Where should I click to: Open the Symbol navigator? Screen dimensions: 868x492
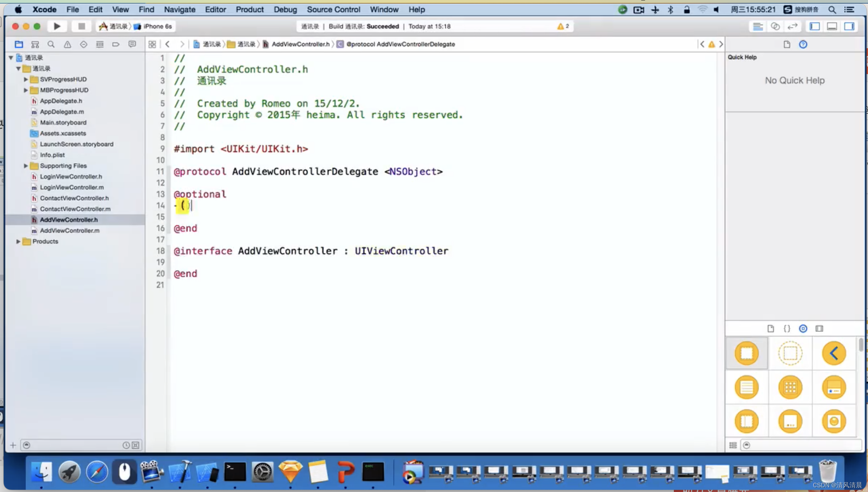(35, 44)
